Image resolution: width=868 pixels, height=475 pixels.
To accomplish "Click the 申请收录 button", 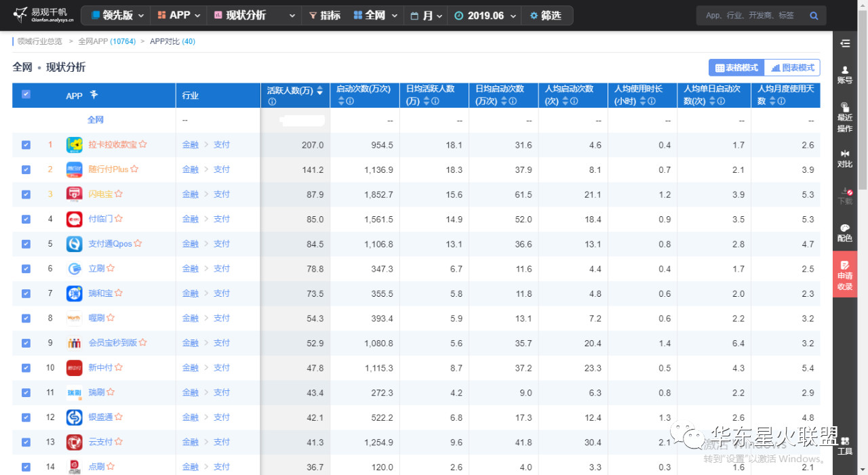I will tap(845, 275).
